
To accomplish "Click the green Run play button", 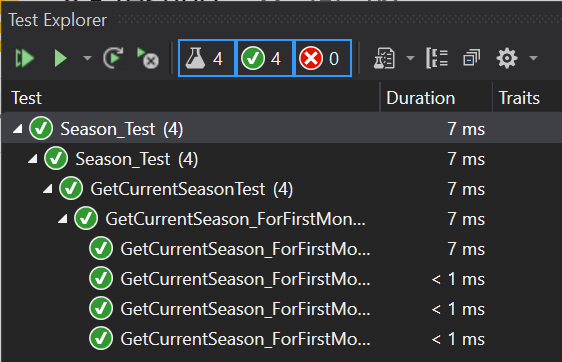I will pos(60,58).
